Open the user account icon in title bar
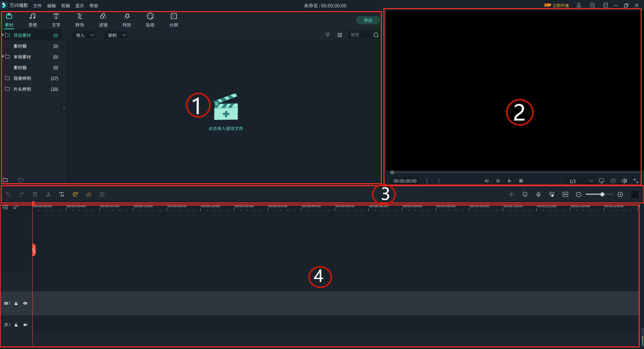The height and width of the screenshot is (349, 644). 579,5
